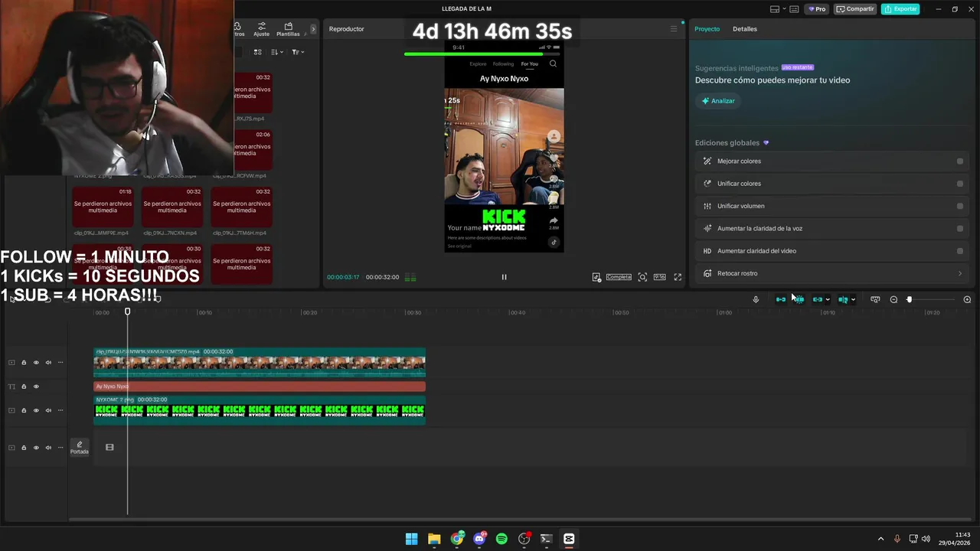Viewport: 980px width, 551px height.
Task: Open the Plantillas tab icon
Action: [288, 26]
